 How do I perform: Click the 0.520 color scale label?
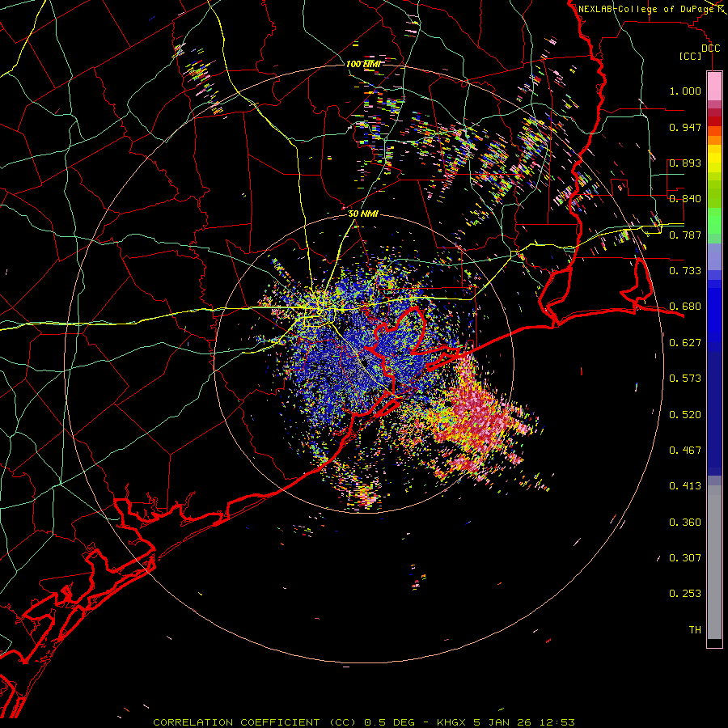pyautogui.click(x=685, y=415)
